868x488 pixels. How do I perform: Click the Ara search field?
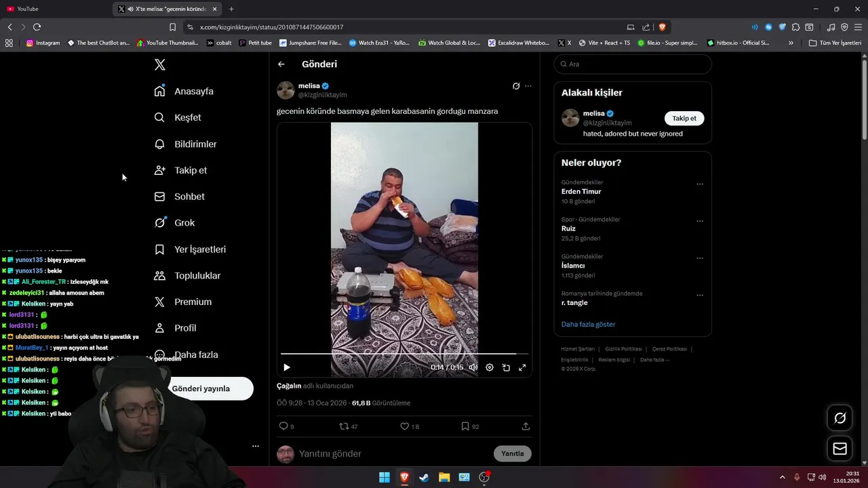coord(633,64)
